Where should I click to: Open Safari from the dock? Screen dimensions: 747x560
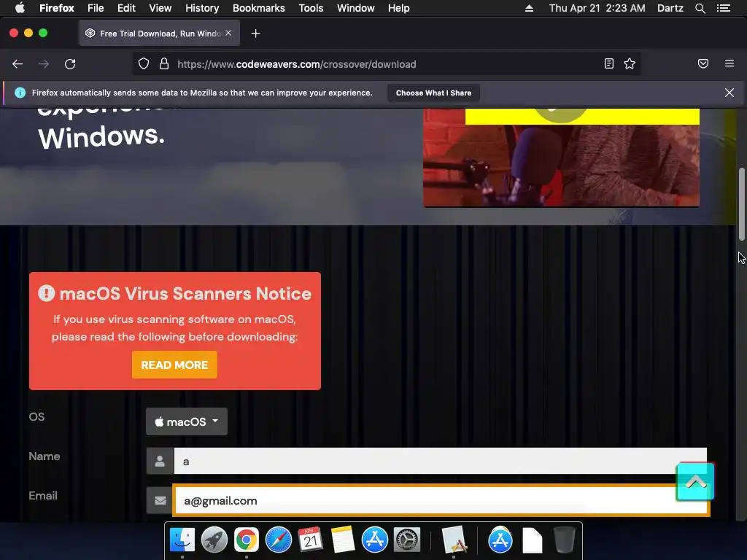click(x=278, y=540)
